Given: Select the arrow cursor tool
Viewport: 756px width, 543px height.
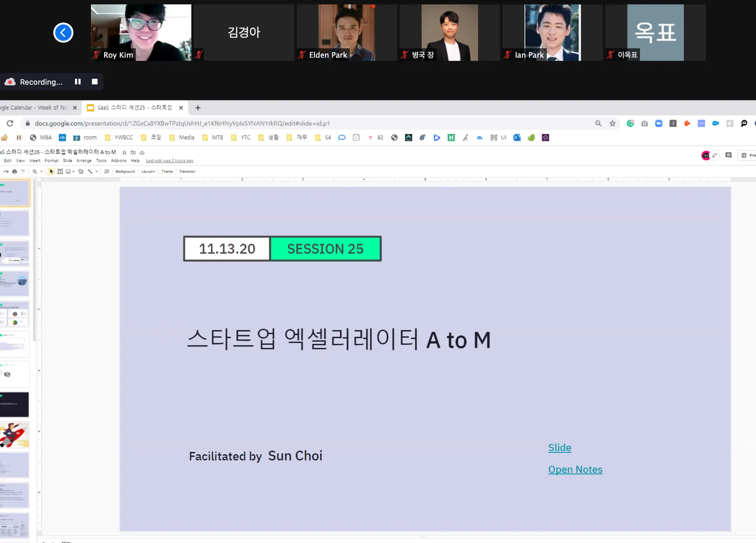Looking at the screenshot, I should [51, 171].
